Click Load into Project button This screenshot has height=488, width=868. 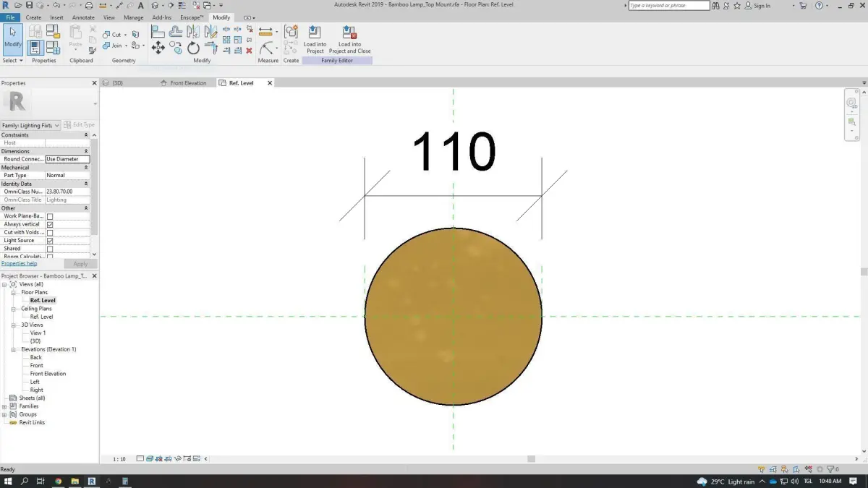point(315,39)
